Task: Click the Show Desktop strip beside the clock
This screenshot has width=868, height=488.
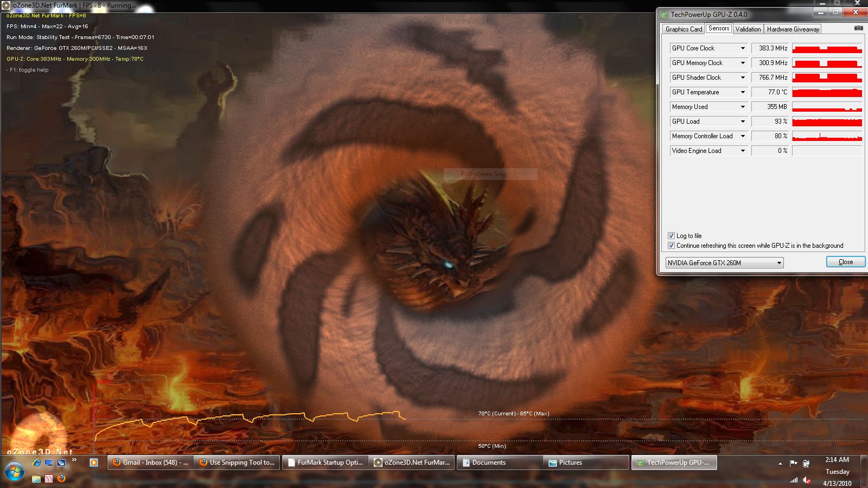Action: (863, 471)
